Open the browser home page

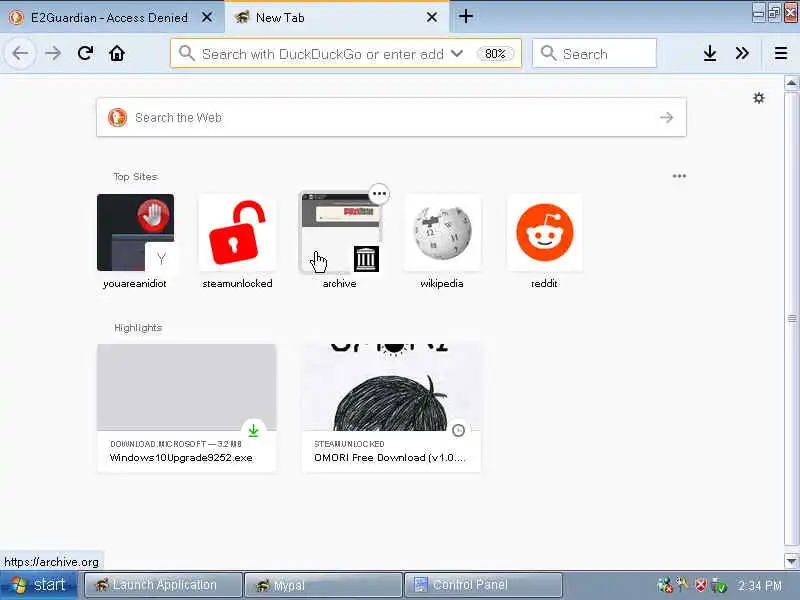pos(117,53)
